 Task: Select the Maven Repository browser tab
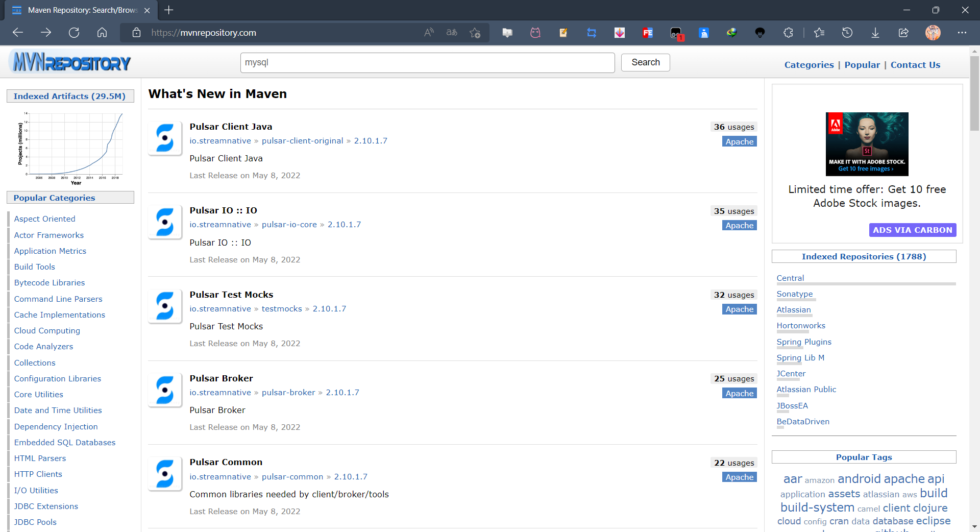pos(82,10)
